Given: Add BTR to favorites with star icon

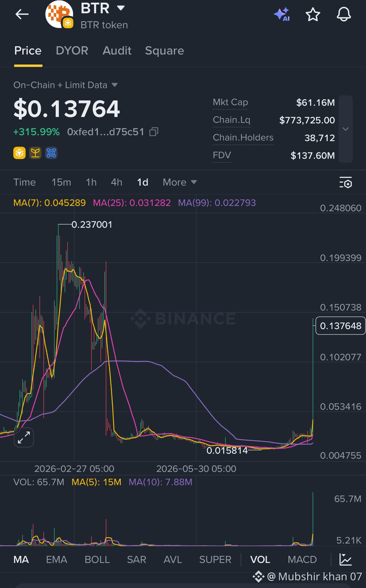Looking at the screenshot, I should (313, 14).
